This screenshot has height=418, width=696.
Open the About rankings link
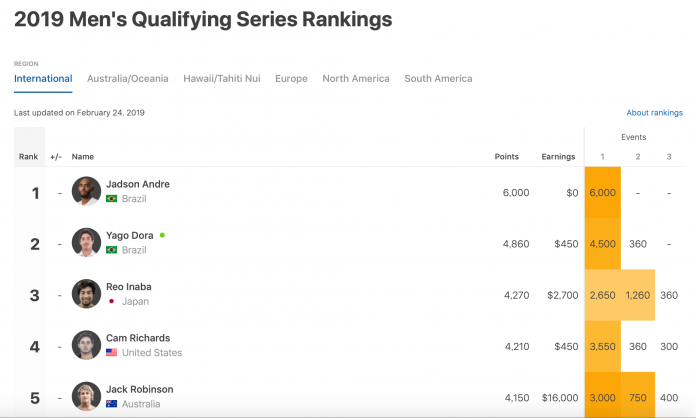654,113
